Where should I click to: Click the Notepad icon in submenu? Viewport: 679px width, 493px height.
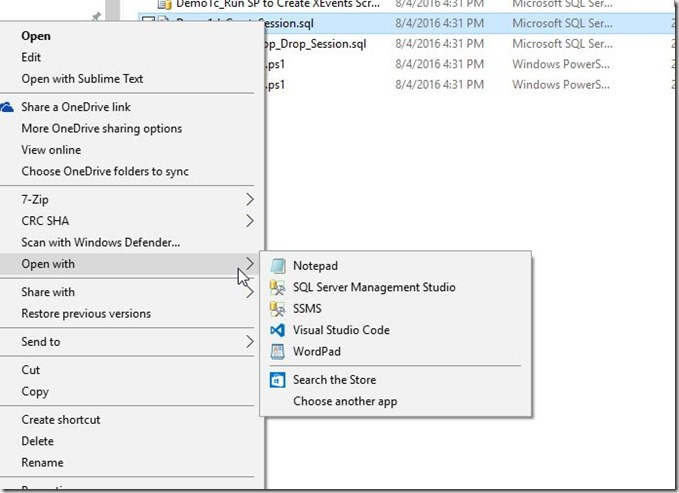tap(277, 266)
